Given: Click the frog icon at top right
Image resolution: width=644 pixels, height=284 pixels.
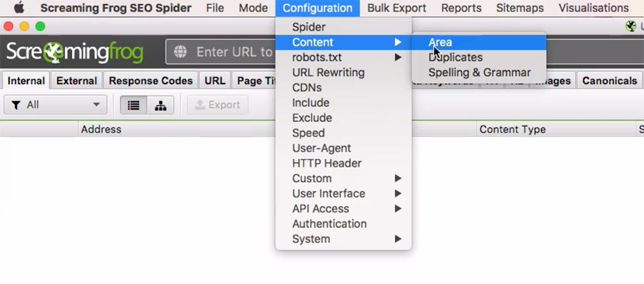Looking at the screenshot, I should click(x=630, y=26).
